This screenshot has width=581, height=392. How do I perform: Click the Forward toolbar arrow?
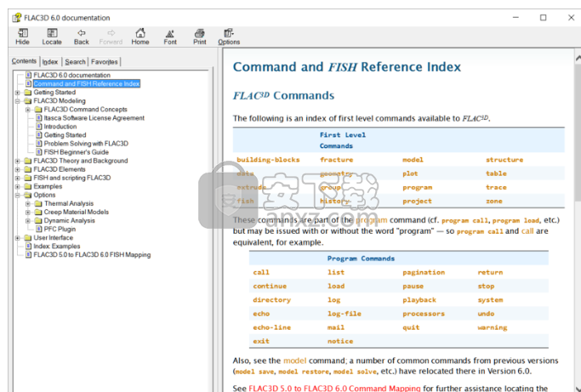coord(111,37)
